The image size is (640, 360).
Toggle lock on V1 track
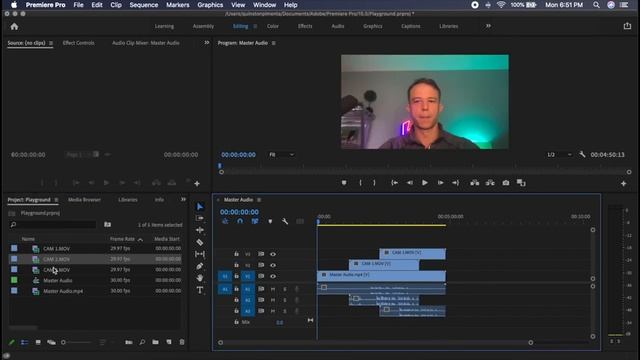[x=236, y=276]
